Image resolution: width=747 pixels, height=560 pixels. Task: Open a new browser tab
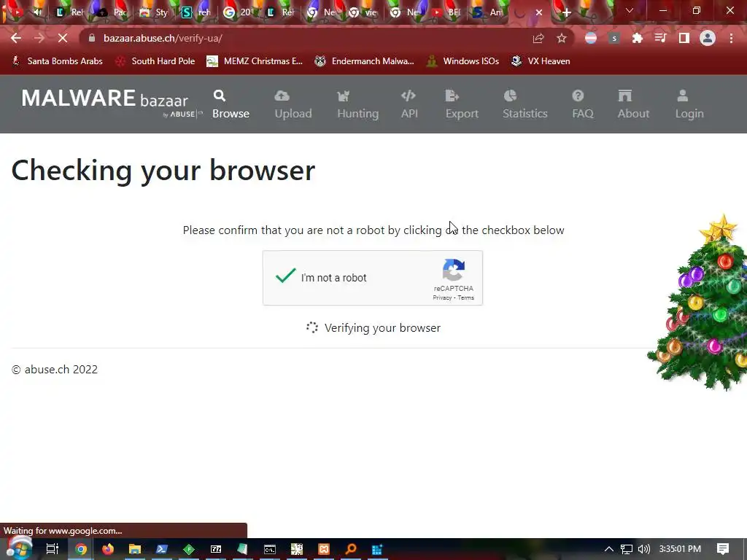(566, 13)
